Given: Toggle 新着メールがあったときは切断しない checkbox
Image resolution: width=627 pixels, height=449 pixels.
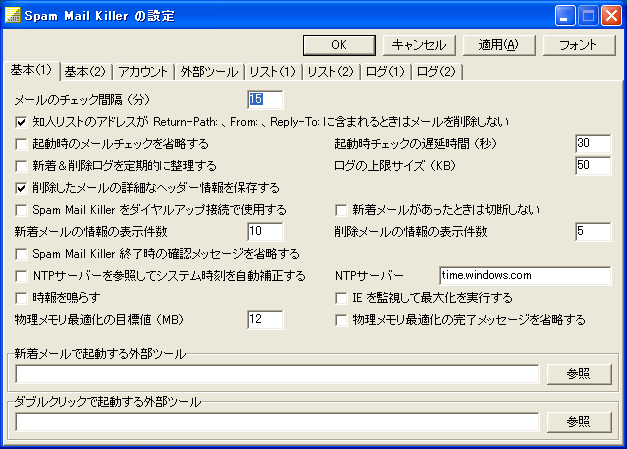Looking at the screenshot, I should (x=341, y=210).
